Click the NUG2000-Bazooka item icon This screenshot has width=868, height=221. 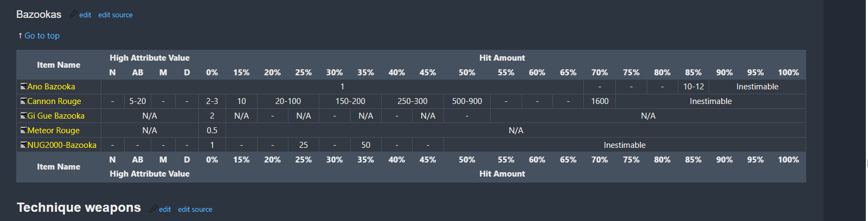pyautogui.click(x=23, y=145)
